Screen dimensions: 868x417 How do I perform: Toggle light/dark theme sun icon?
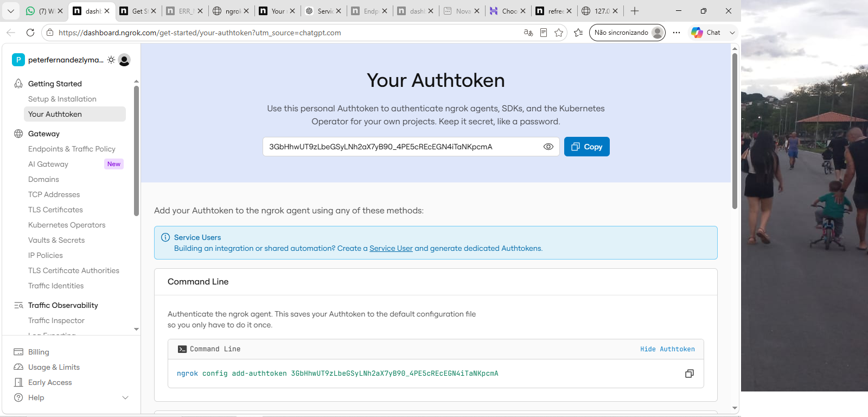click(111, 60)
